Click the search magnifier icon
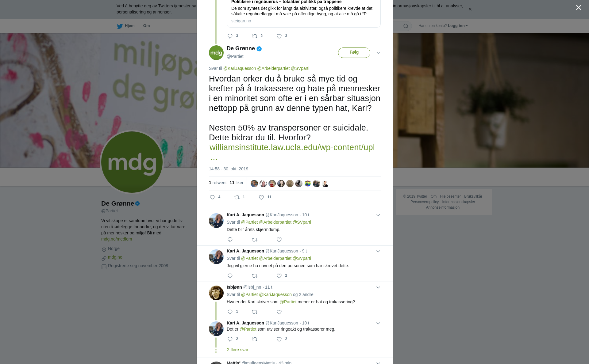The width and height of the screenshot is (589, 364). pos(406,26)
